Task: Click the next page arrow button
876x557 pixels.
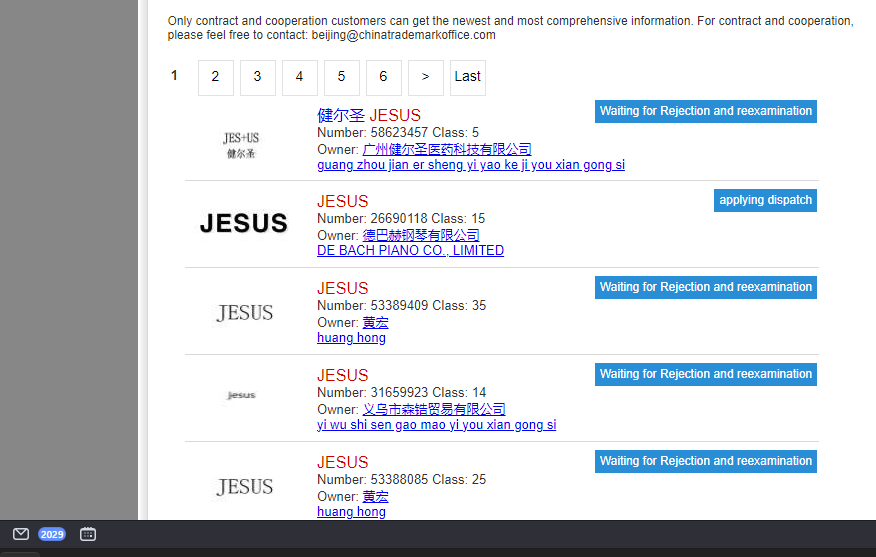Action: click(x=425, y=77)
